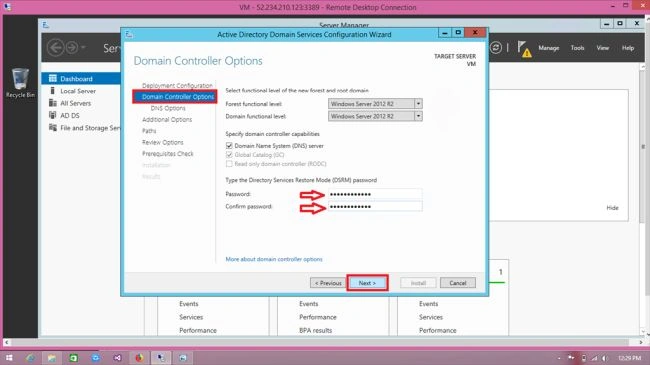The image size is (650, 365).
Task: Select Dashboard in Server Manager sidebar
Action: point(81,78)
